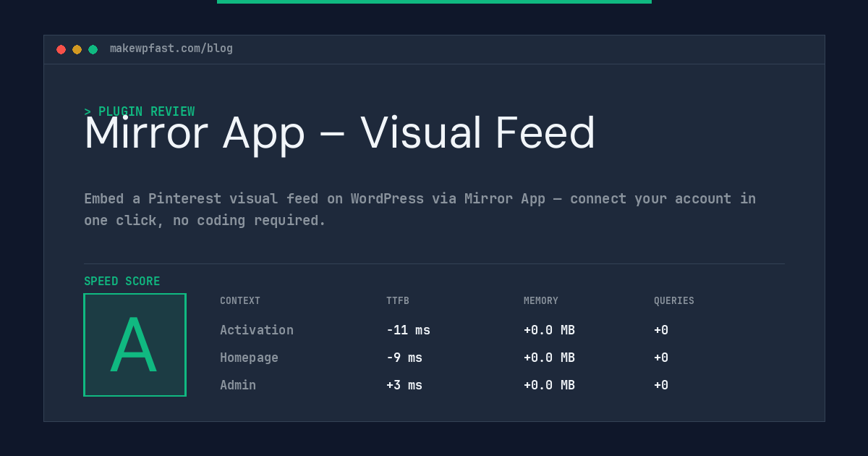Click the '-11 ms' Activation TTFB value
Image resolution: width=868 pixels, height=456 pixels.
point(408,330)
